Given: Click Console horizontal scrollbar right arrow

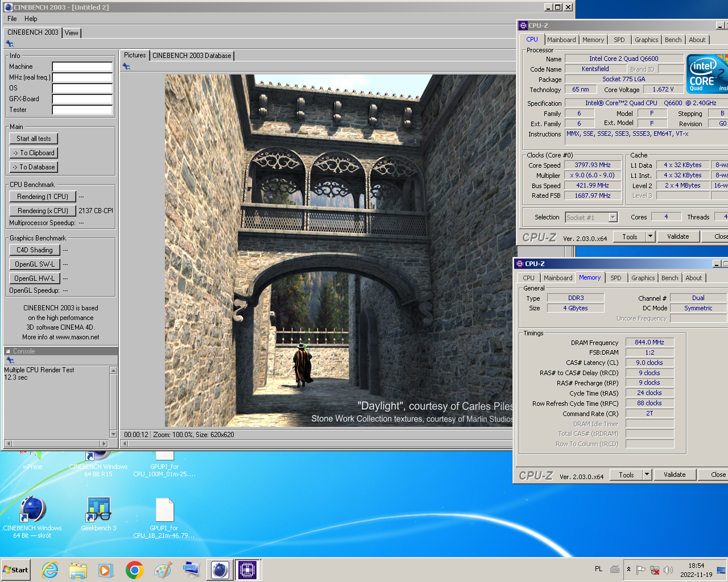Looking at the screenshot, I should [104, 443].
